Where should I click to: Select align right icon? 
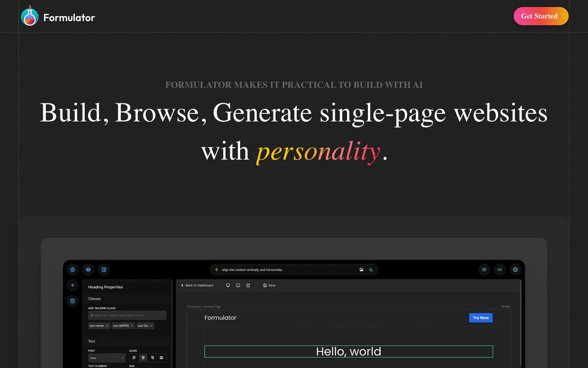(x=152, y=358)
